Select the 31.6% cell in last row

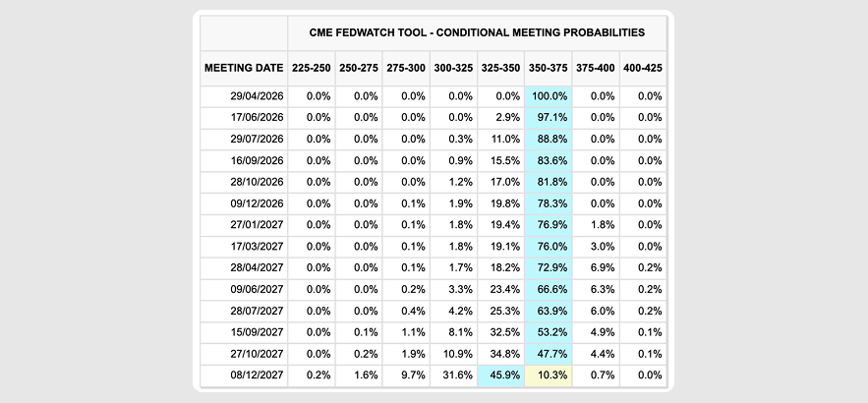tap(454, 375)
